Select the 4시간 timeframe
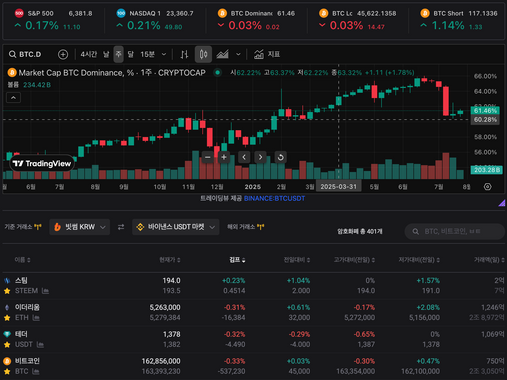Viewport: 507px width, 380px height. click(89, 54)
